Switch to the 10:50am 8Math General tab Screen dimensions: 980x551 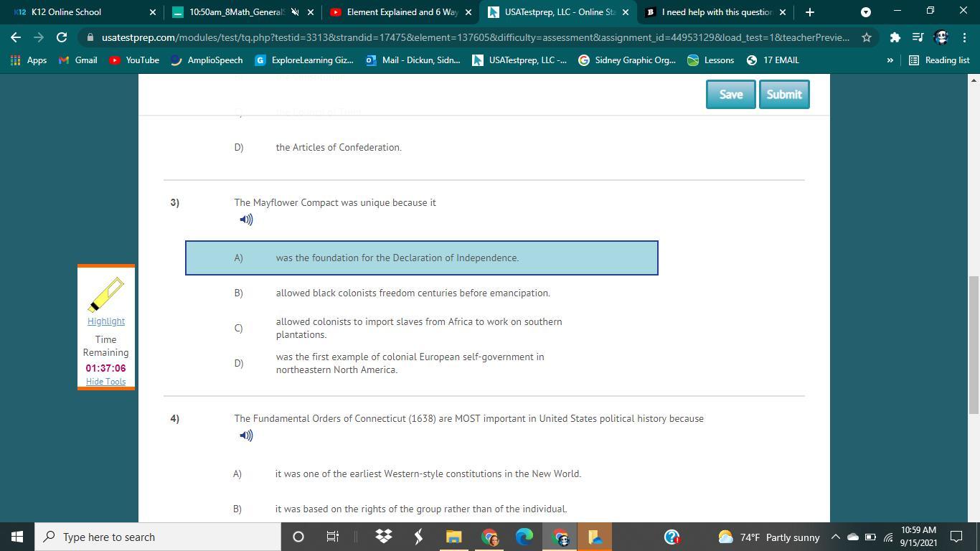pyautogui.click(x=241, y=12)
